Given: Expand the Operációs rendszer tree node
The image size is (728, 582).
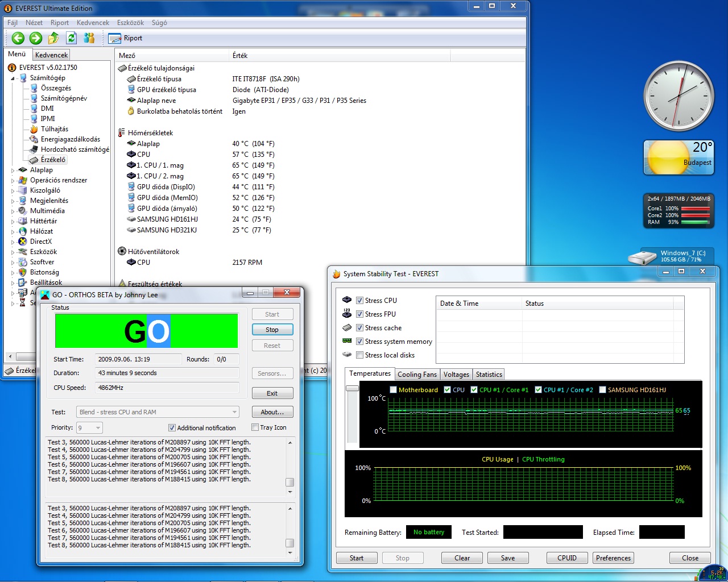Looking at the screenshot, I should (13, 180).
